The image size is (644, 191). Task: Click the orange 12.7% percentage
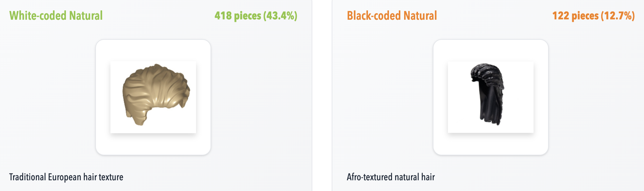tap(618, 16)
